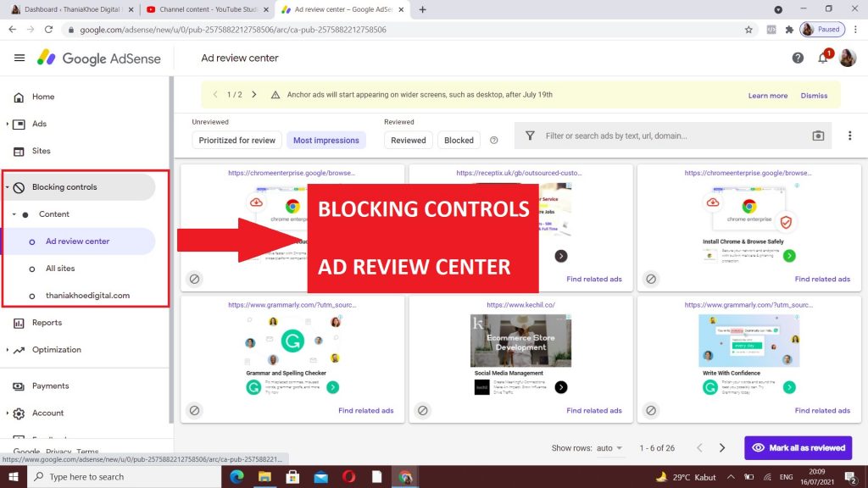Open the AdSense hamburger main menu
The height and width of the screenshot is (488, 868).
19,58
